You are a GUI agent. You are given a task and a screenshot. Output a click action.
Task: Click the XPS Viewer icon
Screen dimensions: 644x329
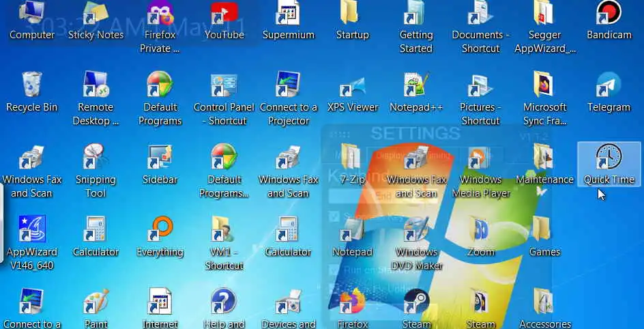coord(352,86)
